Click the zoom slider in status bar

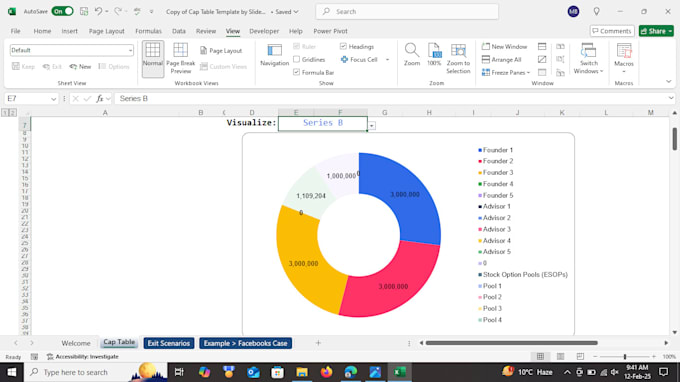(624, 356)
